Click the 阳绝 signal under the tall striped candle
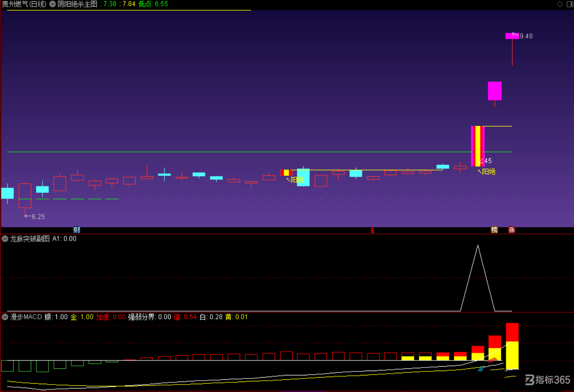This screenshot has width=574, height=392. coord(489,172)
